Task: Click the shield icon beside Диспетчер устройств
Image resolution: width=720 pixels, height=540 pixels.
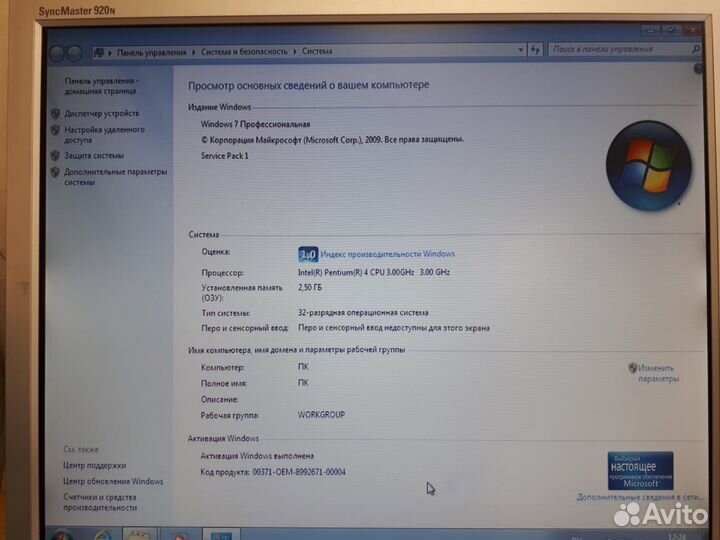Action: coord(56,113)
